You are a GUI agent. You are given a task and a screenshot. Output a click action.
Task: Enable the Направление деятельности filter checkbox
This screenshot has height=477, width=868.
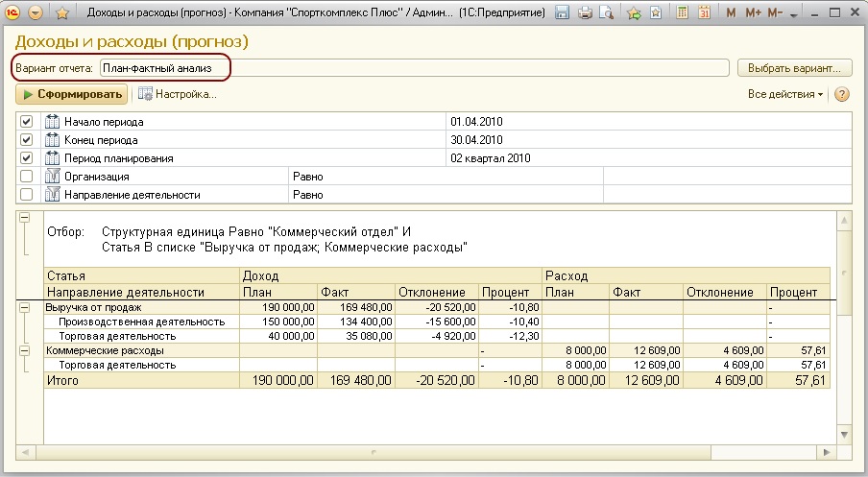[27, 195]
